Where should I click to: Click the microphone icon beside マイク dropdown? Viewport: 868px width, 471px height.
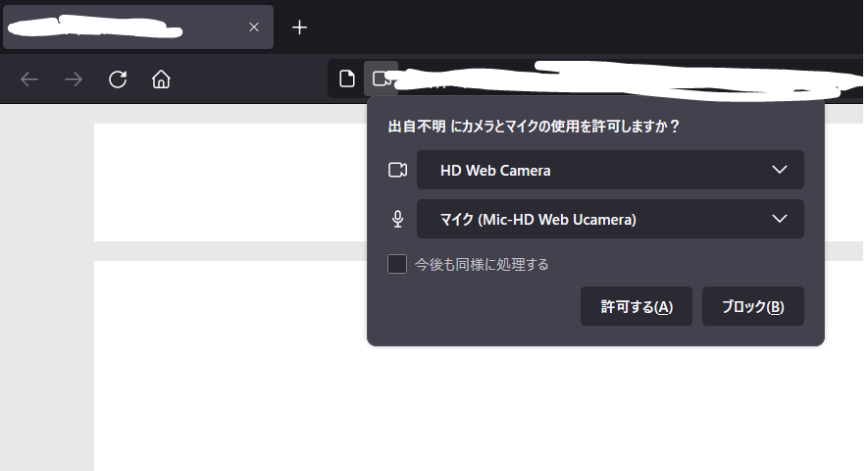(x=397, y=220)
